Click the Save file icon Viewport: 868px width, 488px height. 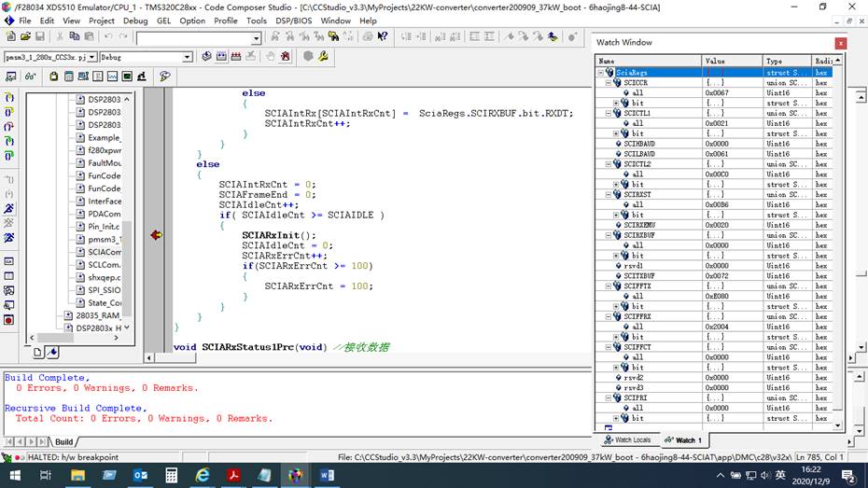tap(40, 36)
